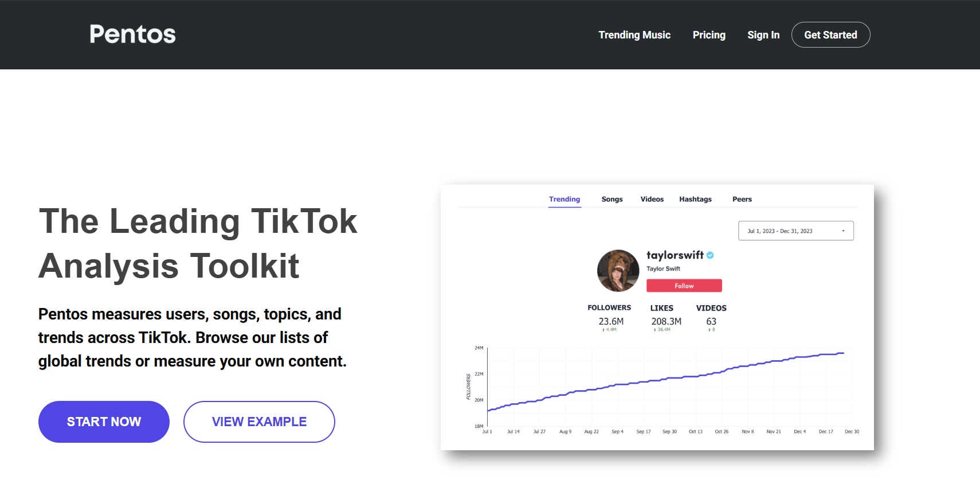The width and height of the screenshot is (980, 503).
Task: Select the Peers tab
Action: tap(742, 199)
